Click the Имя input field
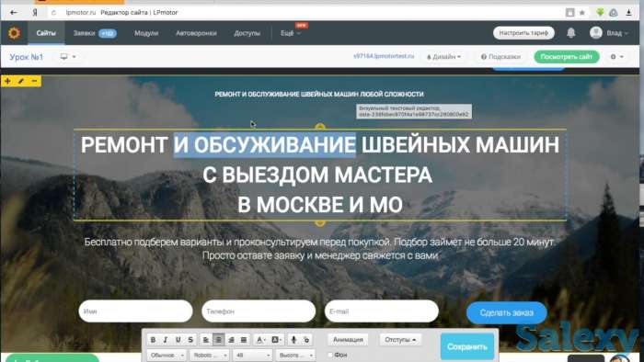The height and width of the screenshot is (362, 644). coord(135,311)
